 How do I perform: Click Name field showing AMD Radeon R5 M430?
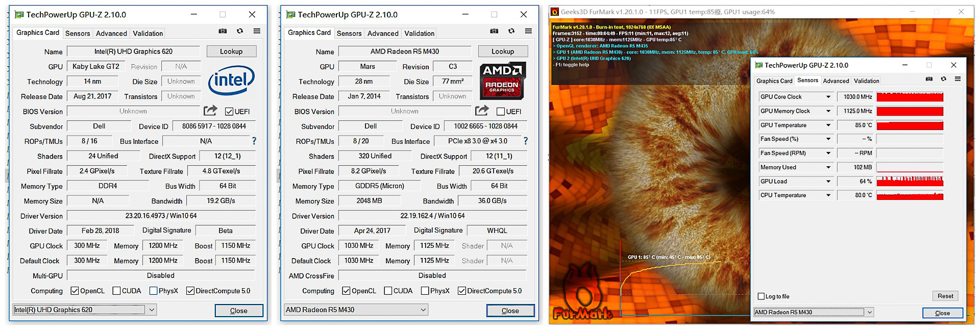(405, 52)
